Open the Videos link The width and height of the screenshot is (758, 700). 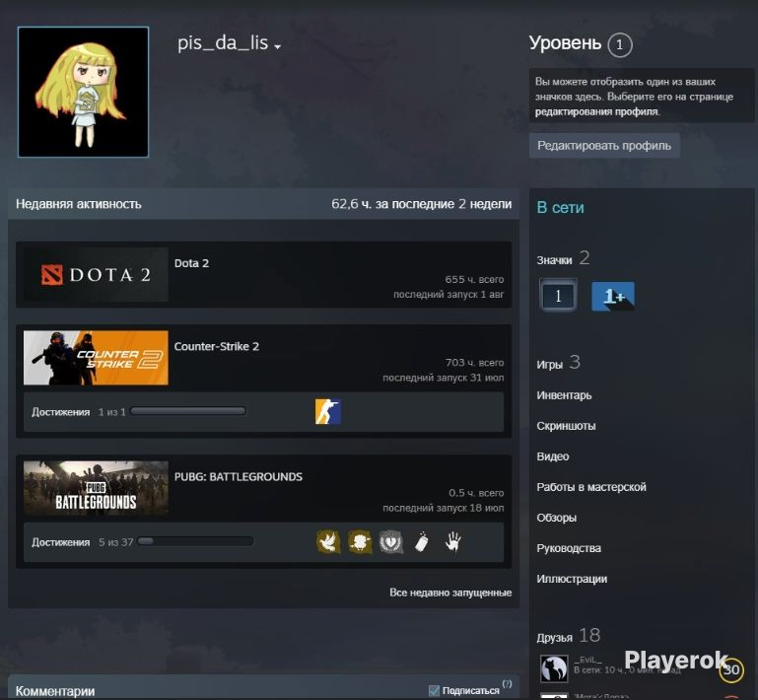click(x=553, y=456)
